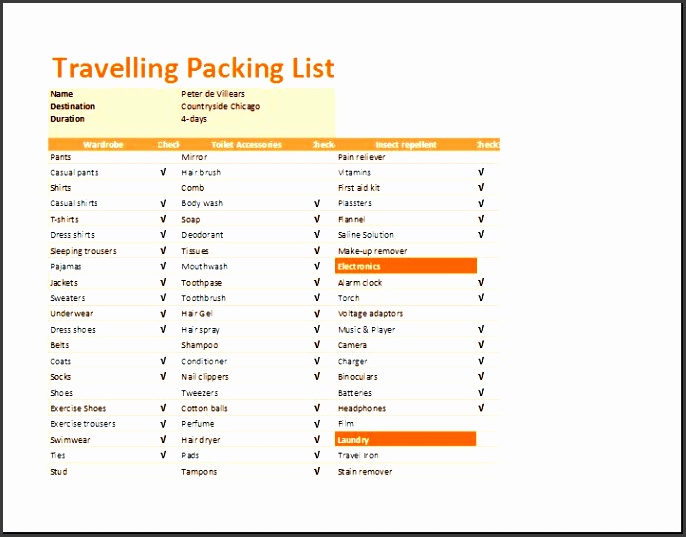Select the Voltage adaptors cell
This screenshot has height=537, width=686.
(370, 314)
